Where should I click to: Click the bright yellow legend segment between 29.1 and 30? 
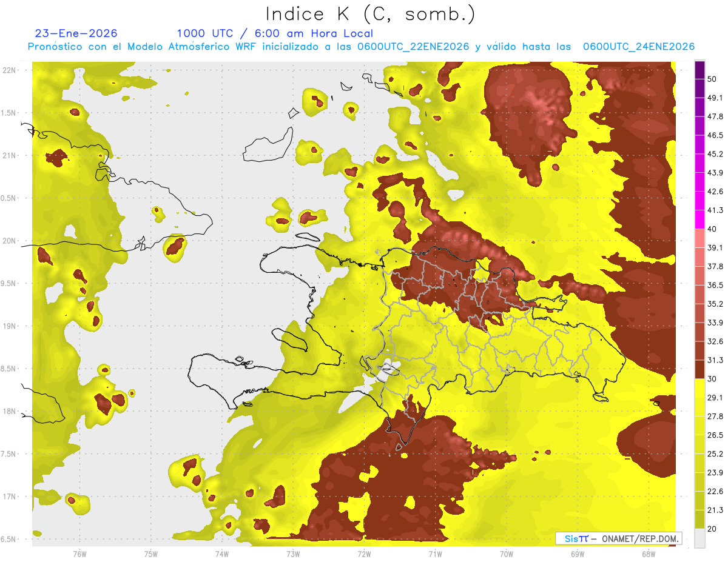(699, 388)
